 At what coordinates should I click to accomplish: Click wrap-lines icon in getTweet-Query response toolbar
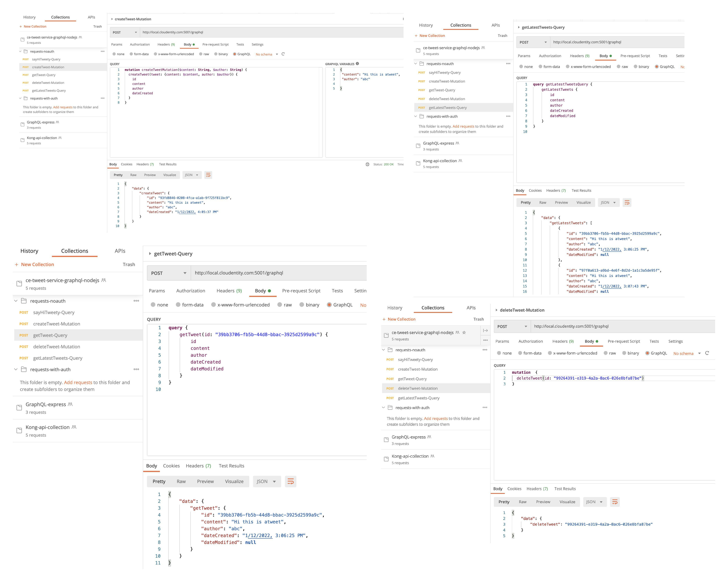coord(290,481)
